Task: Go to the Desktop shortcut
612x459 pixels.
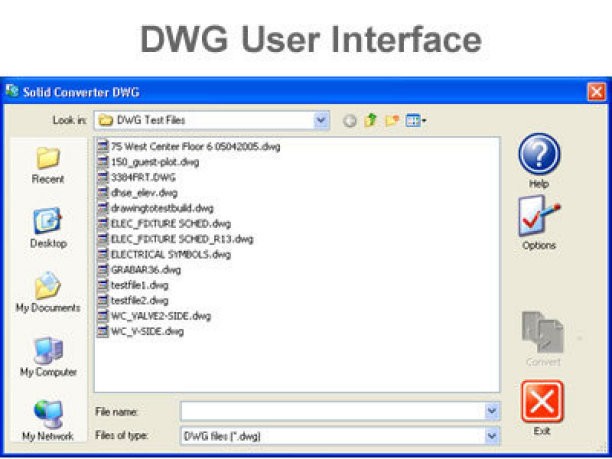Action: point(48,221)
